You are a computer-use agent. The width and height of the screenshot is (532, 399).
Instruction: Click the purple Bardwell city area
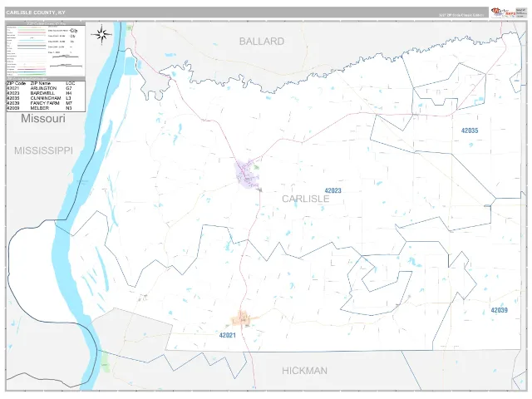pyautogui.click(x=247, y=175)
